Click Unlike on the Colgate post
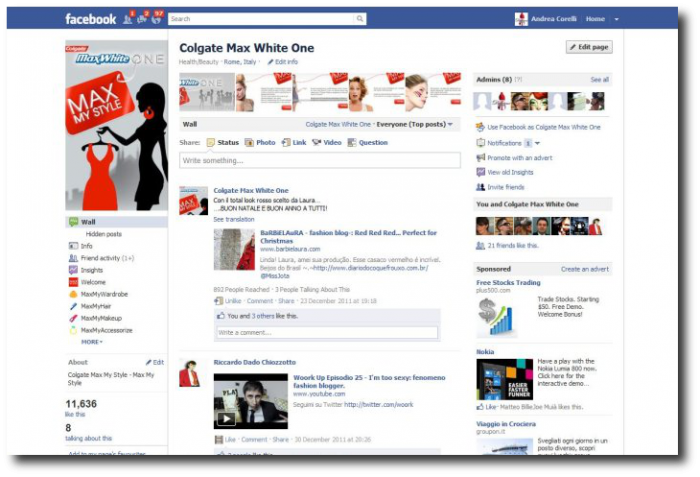Viewport: 700px width, 477px height. (233, 301)
